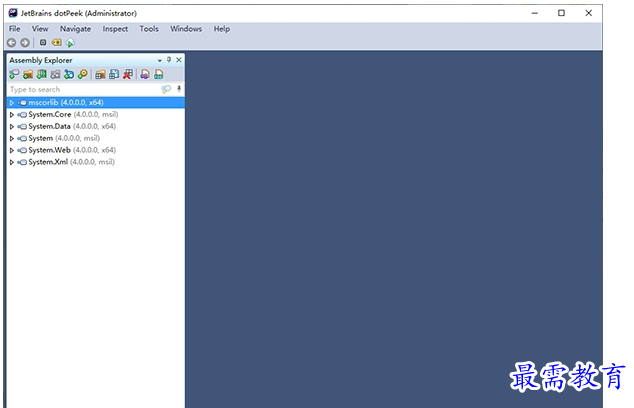The width and height of the screenshot is (634, 408).
Task: Click the brown folder icon with green plus
Action: pos(28,74)
